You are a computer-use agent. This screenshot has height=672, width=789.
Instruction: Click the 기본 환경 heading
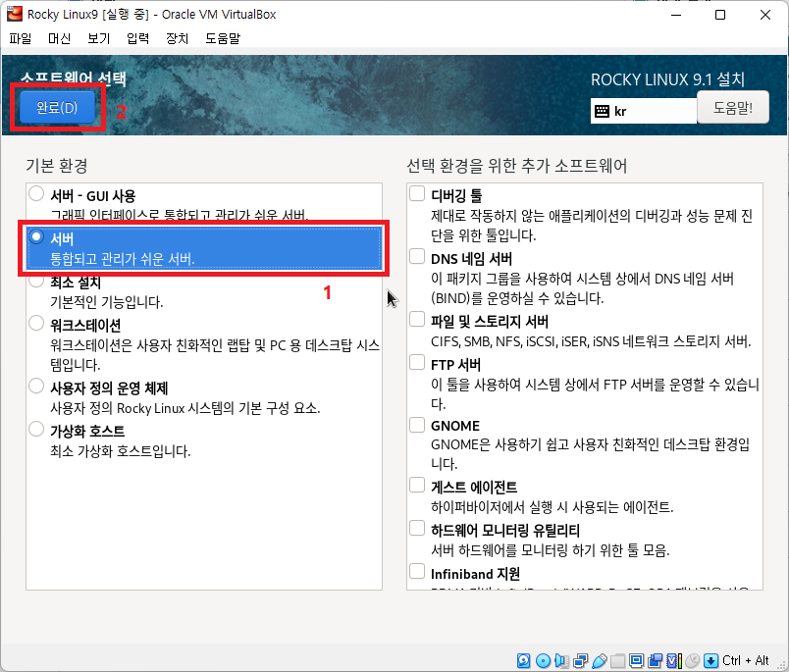(57, 166)
